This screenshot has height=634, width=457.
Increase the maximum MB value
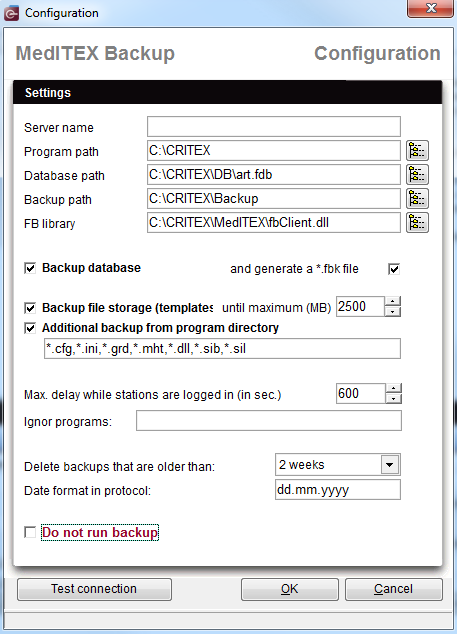(393, 302)
